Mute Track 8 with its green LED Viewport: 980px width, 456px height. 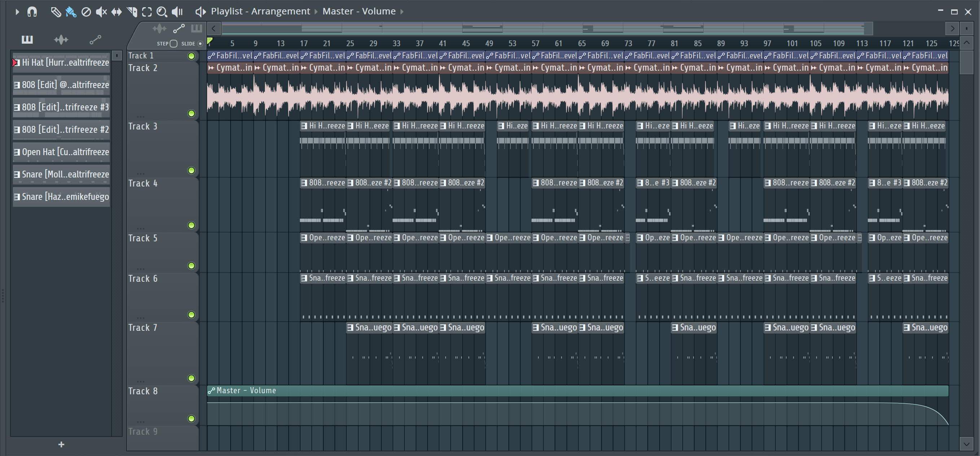pos(191,418)
